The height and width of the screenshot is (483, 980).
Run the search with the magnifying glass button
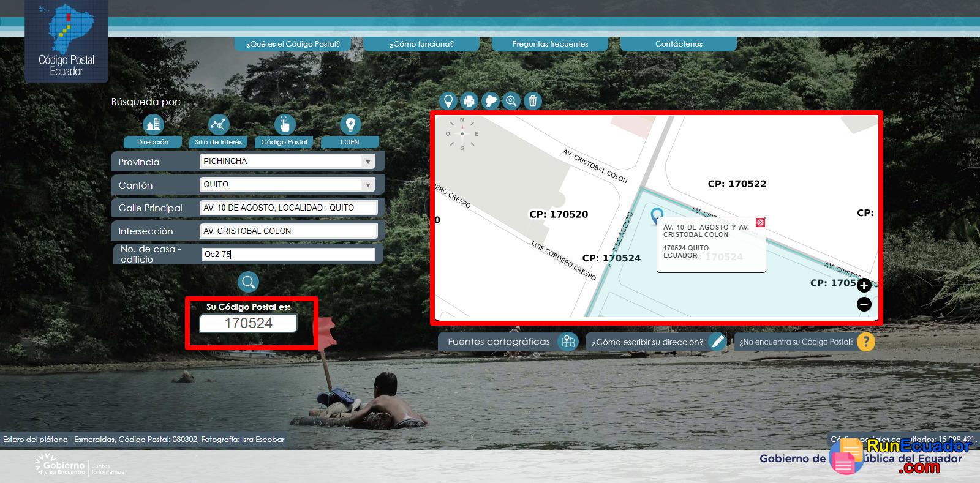tap(248, 282)
